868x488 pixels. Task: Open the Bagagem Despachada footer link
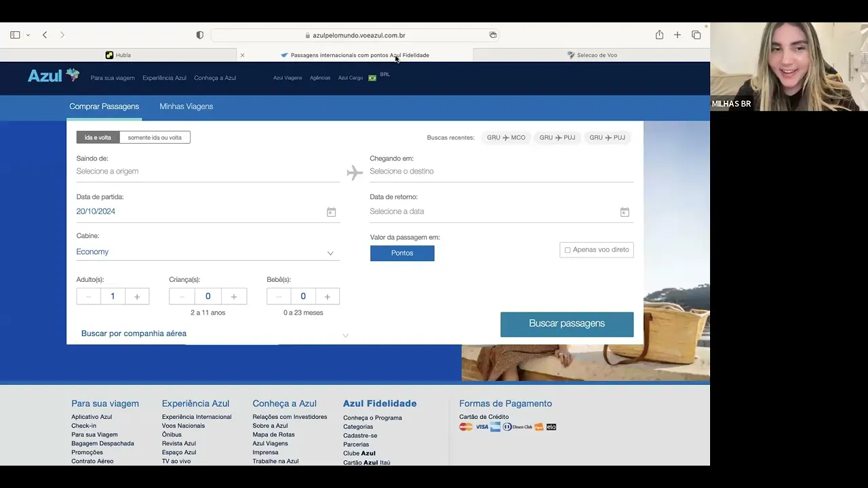tap(102, 443)
